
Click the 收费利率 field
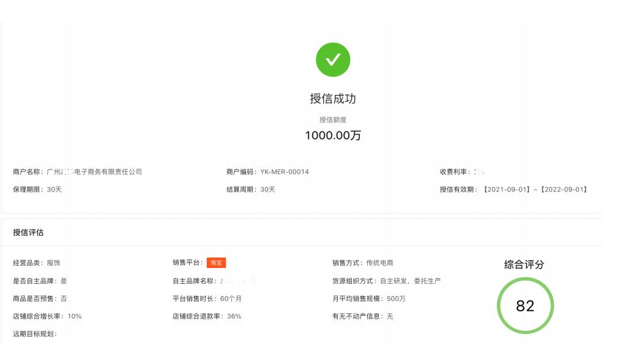462,172
